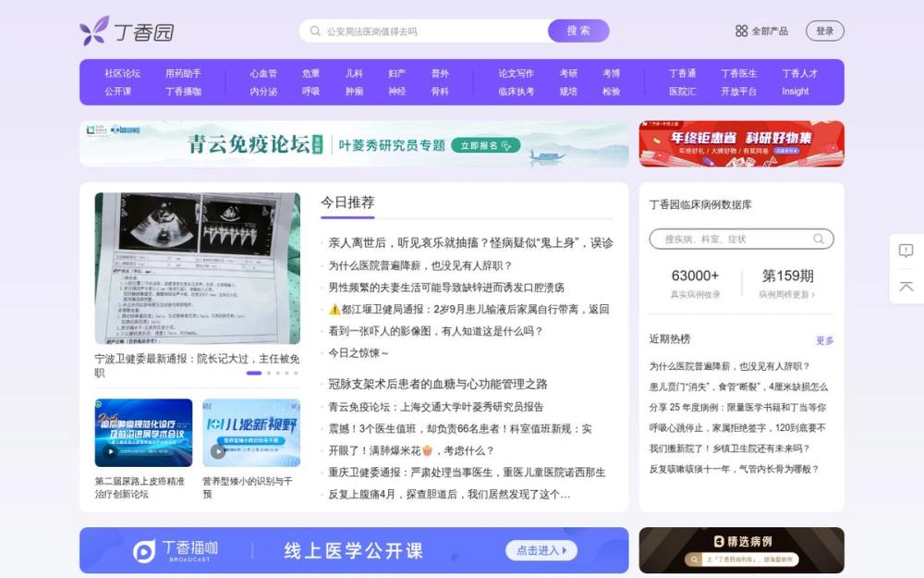This screenshot has width=924, height=578.
Task: Open 今日之惊悚 article
Action: pos(359,352)
